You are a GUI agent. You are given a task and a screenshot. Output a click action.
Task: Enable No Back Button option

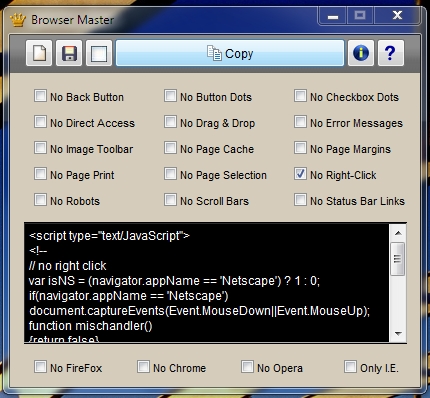coord(40,96)
